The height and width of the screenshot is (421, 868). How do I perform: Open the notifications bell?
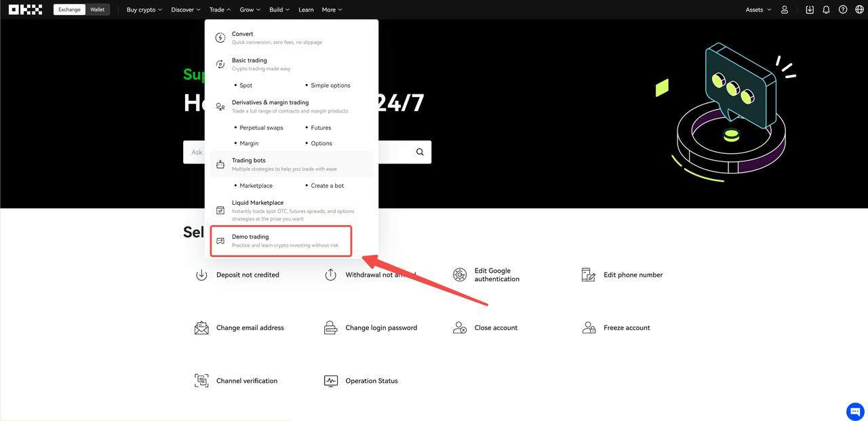(x=826, y=9)
